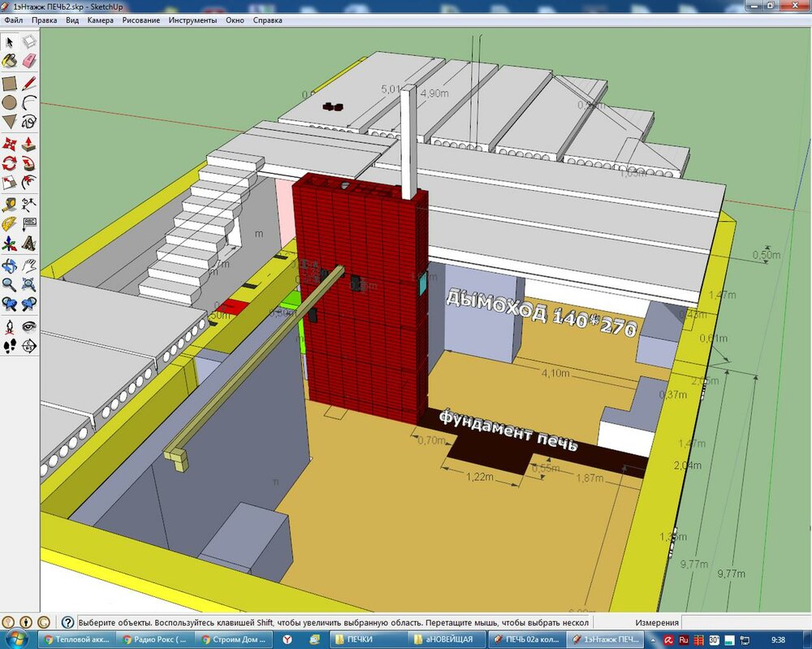Select the arrow Select tool
812x649 pixels.
(9, 41)
